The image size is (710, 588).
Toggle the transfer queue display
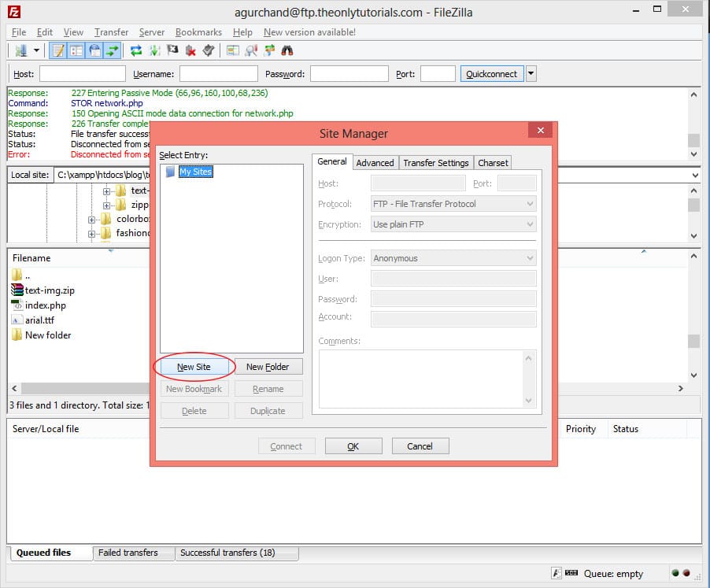point(112,50)
